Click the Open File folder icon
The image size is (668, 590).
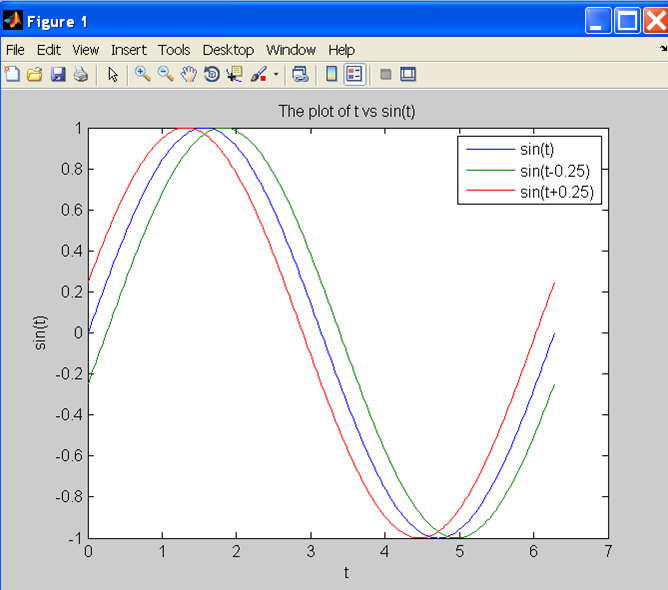coord(35,74)
